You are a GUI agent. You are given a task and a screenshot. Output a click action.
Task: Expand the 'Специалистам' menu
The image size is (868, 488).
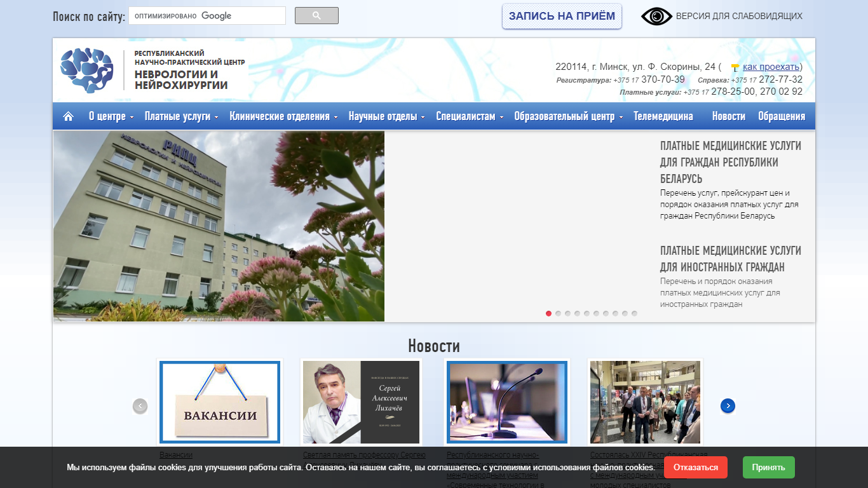[x=470, y=116]
